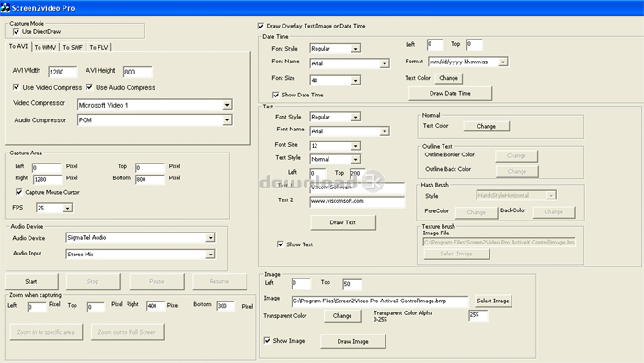The width and height of the screenshot is (644, 363).
Task: Change the Normal text color
Action: tap(487, 126)
